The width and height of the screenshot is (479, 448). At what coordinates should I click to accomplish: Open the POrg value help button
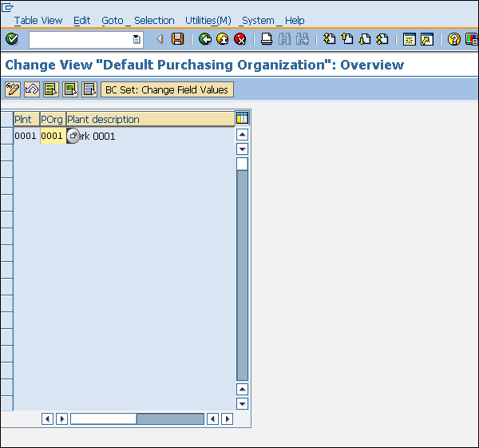coord(73,136)
